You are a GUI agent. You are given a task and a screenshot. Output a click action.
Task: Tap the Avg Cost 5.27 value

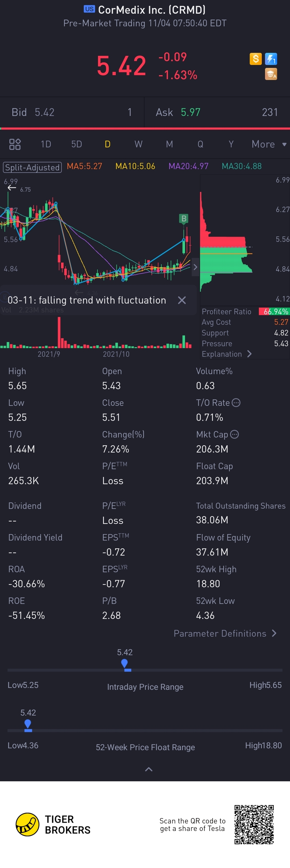point(281,322)
